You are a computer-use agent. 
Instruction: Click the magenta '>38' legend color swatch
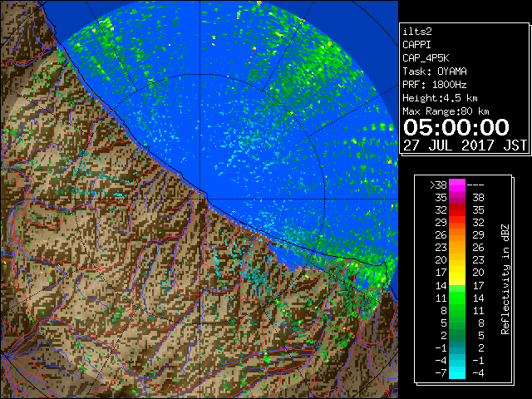457,185
